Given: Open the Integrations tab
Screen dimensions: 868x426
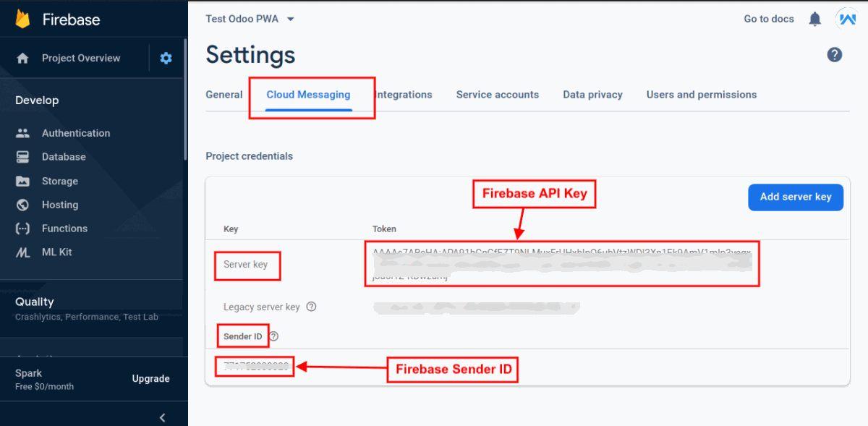Looking at the screenshot, I should pyautogui.click(x=404, y=95).
